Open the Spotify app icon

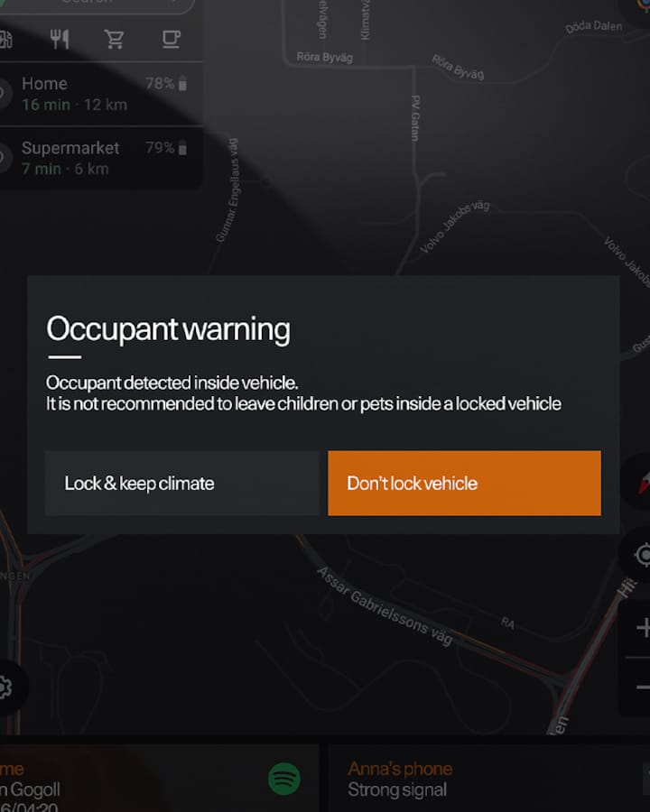(284, 779)
